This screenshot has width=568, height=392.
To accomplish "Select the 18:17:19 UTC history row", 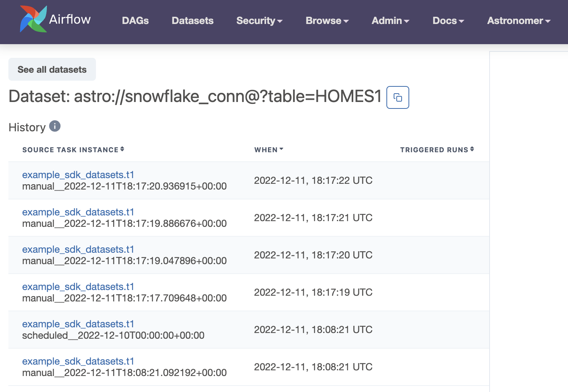I will 313,292.
